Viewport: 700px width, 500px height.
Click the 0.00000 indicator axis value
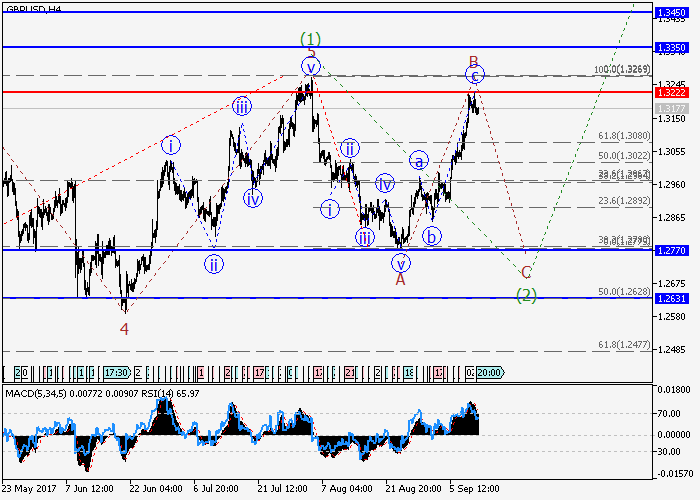(674, 435)
